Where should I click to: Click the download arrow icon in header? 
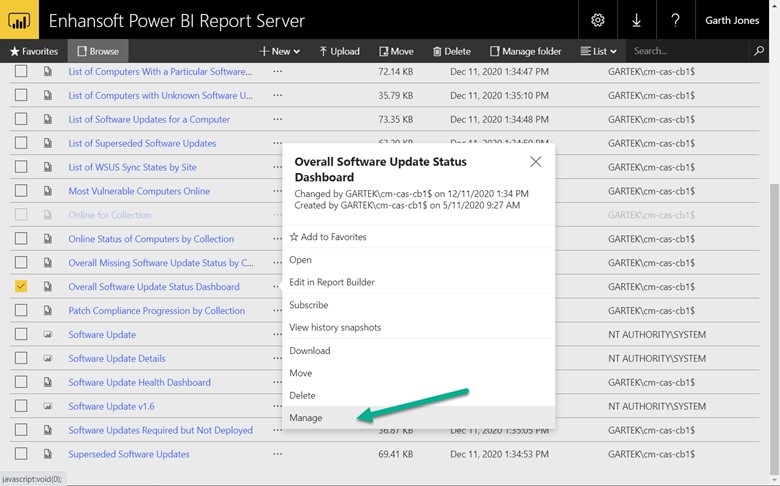pos(637,20)
